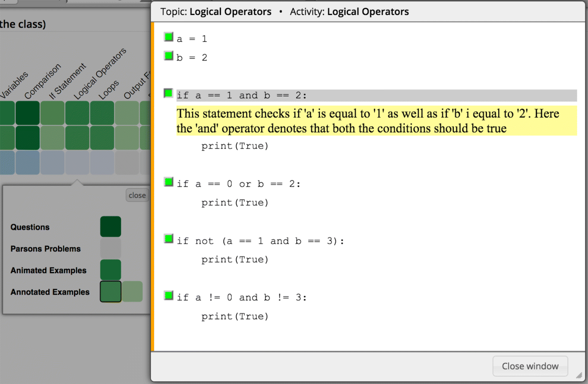Open the first-row grid cell under Loops
Screen dimensions: 588x384
coord(102,113)
